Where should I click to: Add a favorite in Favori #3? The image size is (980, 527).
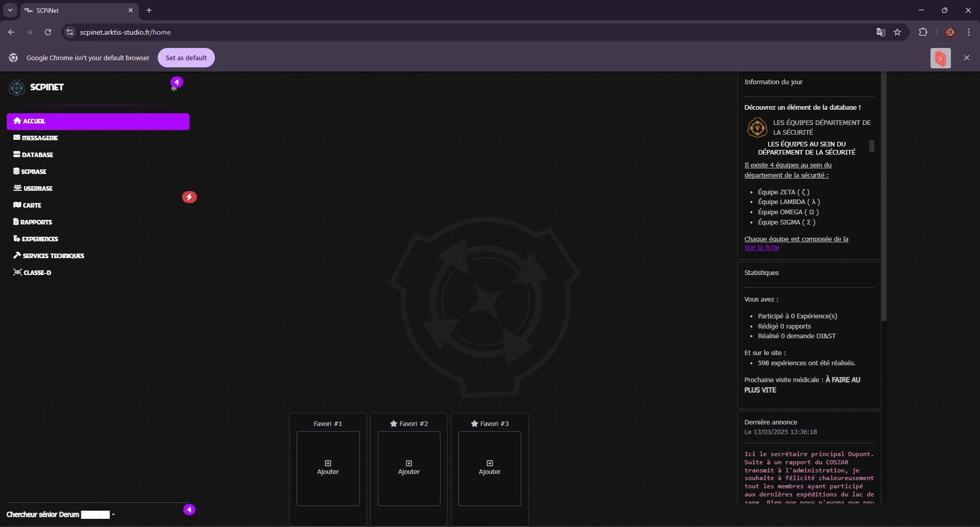pos(489,468)
